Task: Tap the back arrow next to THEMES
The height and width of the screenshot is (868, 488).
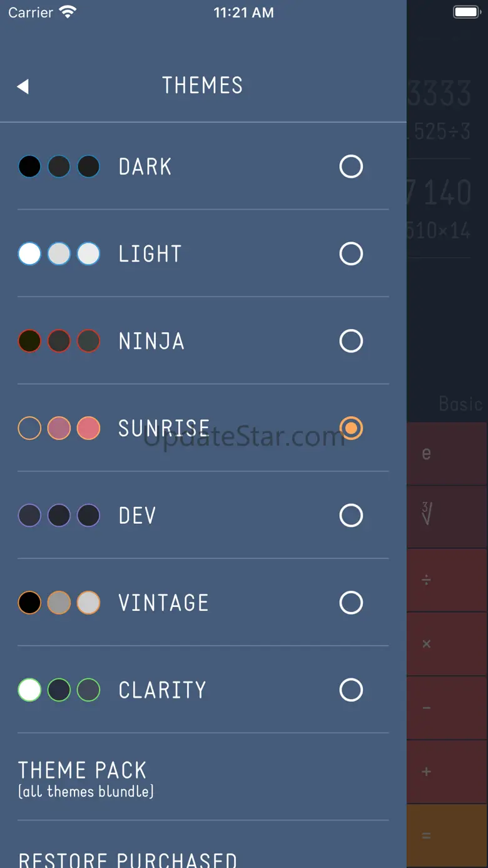Action: tap(23, 86)
